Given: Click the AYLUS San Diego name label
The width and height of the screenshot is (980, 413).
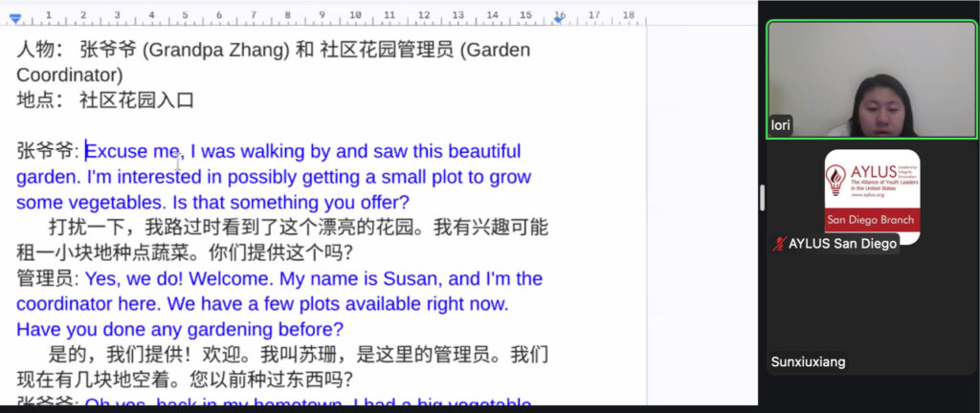Looking at the screenshot, I should (x=842, y=244).
